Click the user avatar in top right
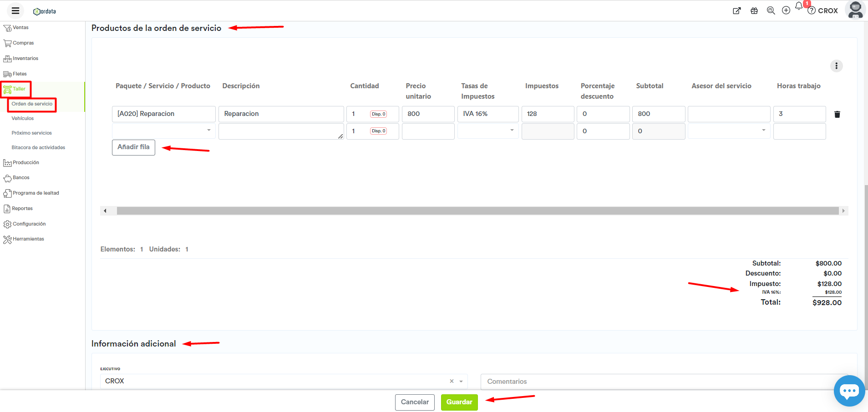The height and width of the screenshot is (412, 868). [855, 10]
